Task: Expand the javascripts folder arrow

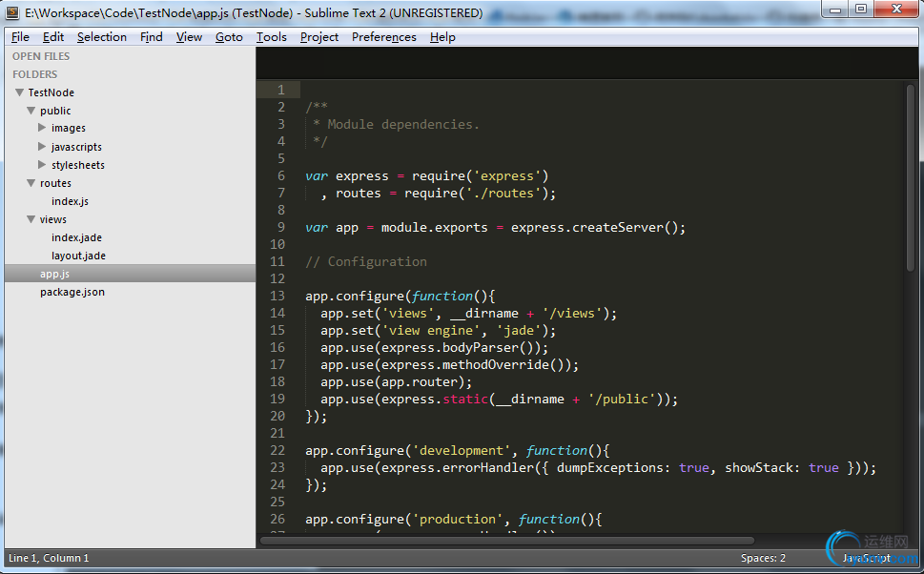Action: pos(42,146)
